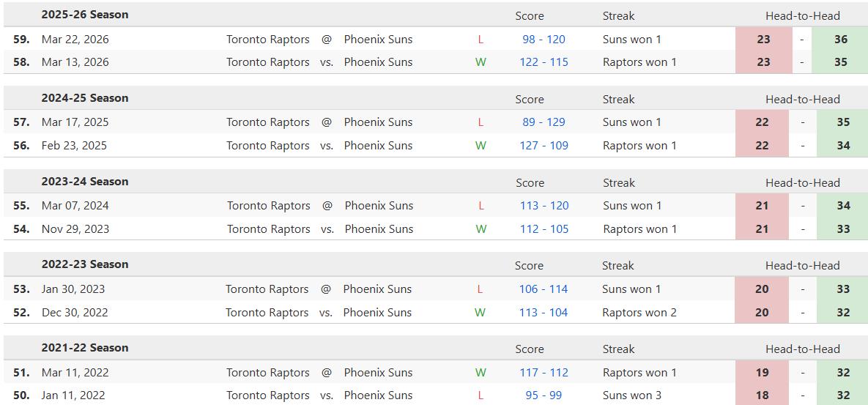
Task: Open the 117 - 112 score link
Action: [544, 373]
